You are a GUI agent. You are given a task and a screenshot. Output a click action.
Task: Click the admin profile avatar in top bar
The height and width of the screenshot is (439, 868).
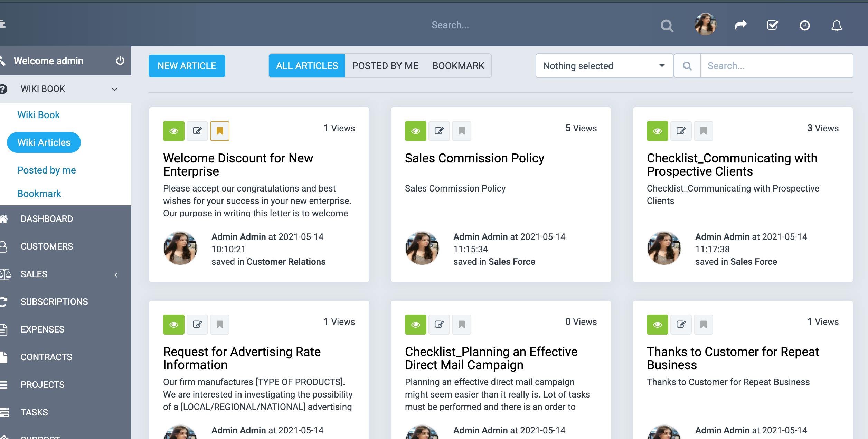click(705, 25)
